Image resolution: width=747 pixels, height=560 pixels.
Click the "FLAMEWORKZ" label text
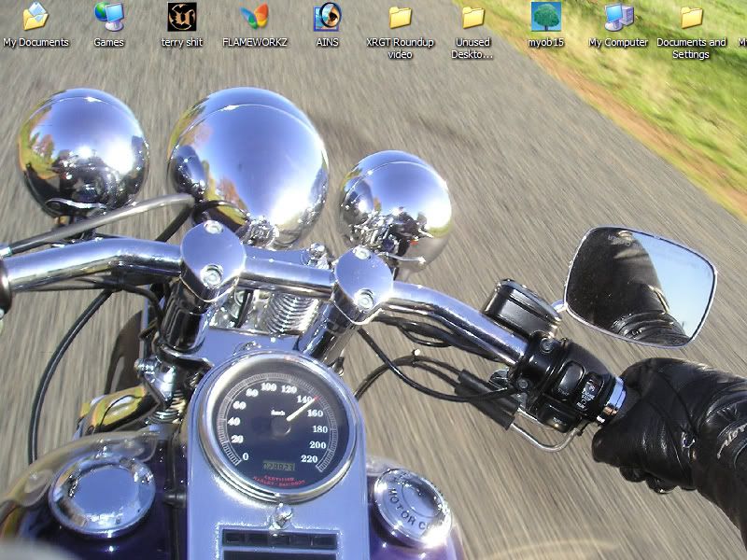(x=255, y=42)
